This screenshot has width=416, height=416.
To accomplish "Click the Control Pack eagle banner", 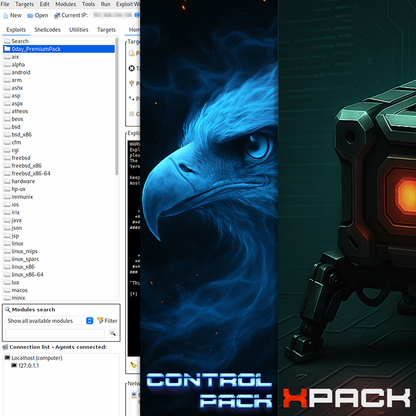I will pyautogui.click(x=209, y=208).
